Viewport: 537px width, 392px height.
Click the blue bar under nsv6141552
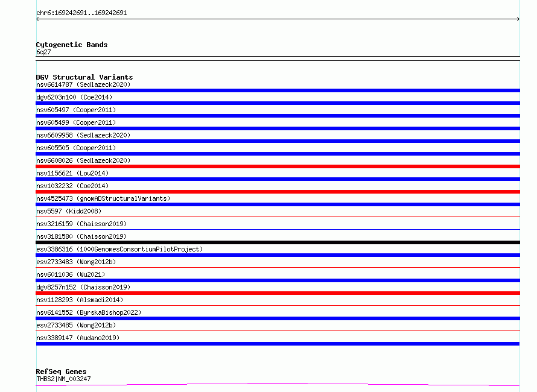(278, 318)
